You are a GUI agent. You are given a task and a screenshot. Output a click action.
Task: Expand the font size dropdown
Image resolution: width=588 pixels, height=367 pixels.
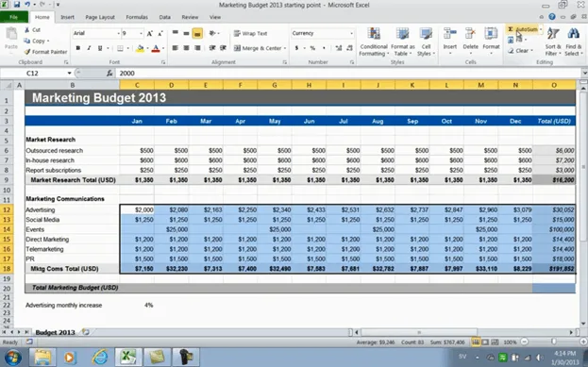tap(141, 33)
